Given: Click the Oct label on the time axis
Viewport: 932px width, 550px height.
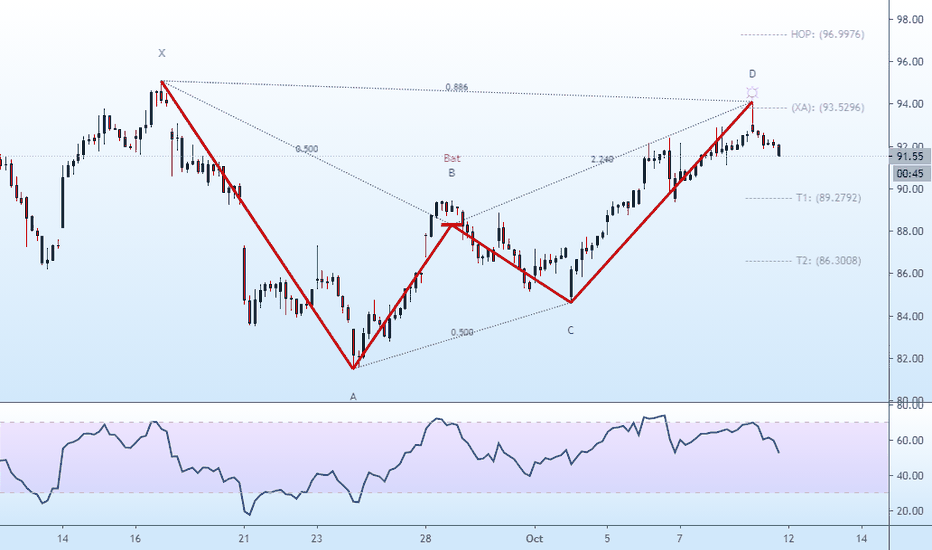Looking at the screenshot, I should point(534,539).
